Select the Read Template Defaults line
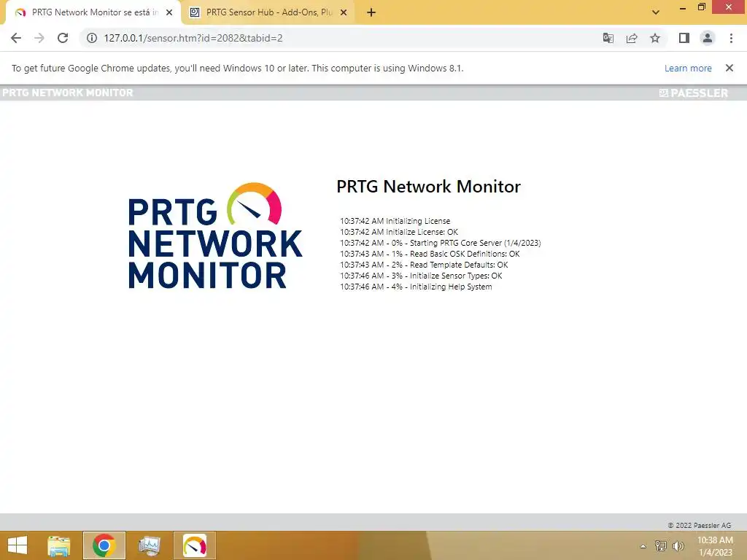This screenshot has height=560, width=747. pyautogui.click(x=424, y=265)
